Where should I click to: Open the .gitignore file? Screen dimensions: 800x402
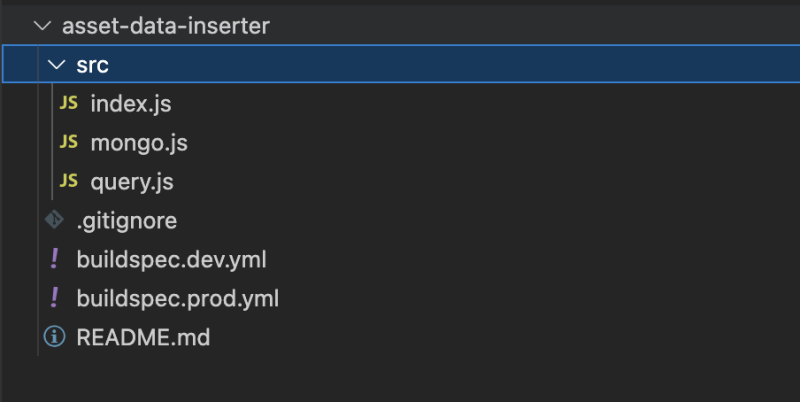pos(126,220)
